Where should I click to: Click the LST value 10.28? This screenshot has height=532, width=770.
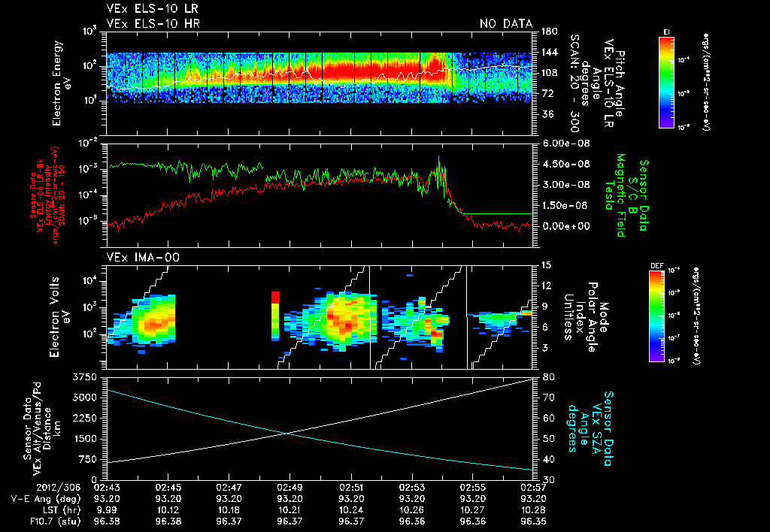tap(533, 510)
